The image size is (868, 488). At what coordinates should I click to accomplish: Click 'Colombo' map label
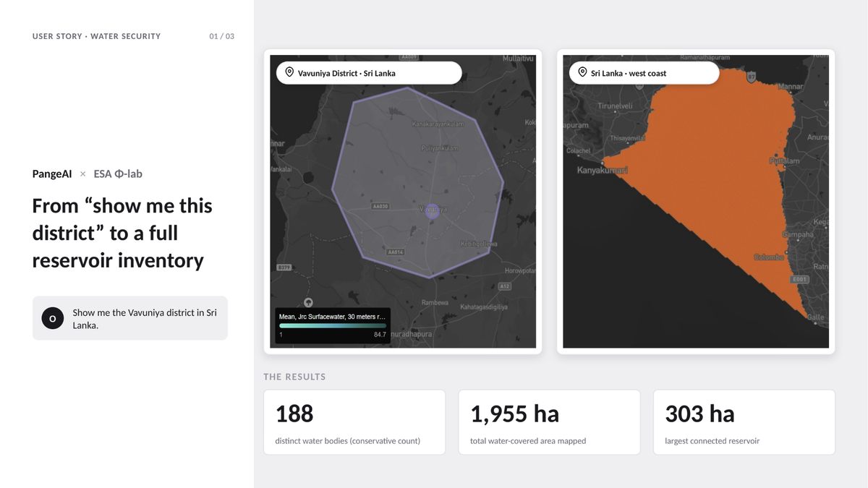pyautogui.click(x=769, y=257)
